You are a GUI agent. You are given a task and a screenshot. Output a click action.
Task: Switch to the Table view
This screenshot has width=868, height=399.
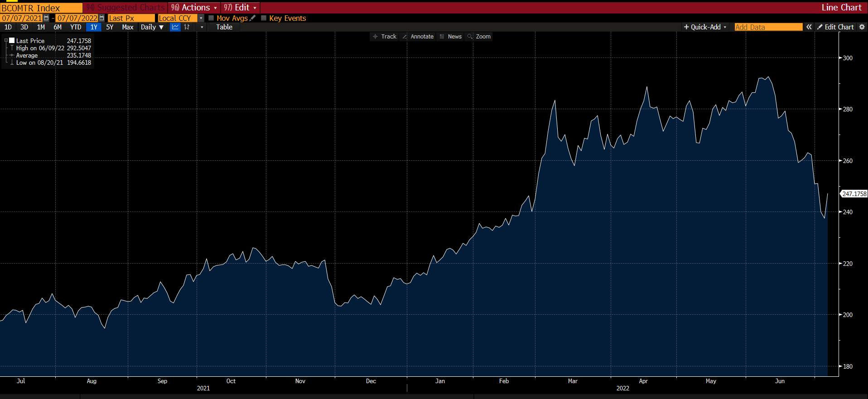point(224,27)
